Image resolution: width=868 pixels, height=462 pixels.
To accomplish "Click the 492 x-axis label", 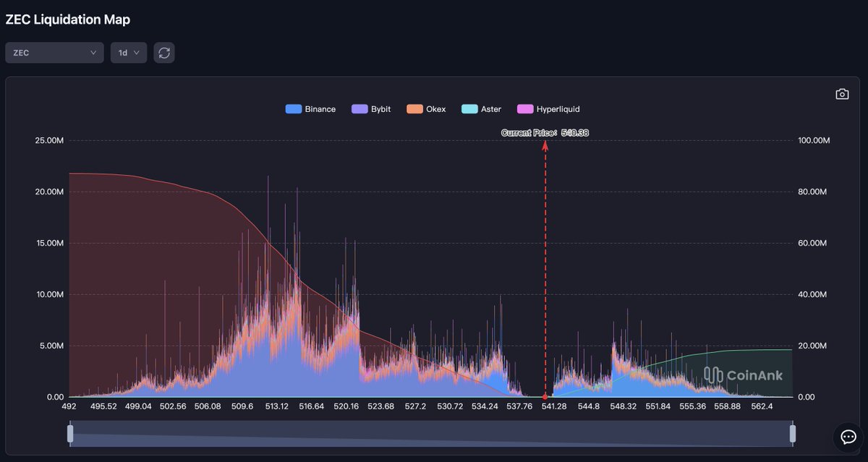I will (69, 406).
